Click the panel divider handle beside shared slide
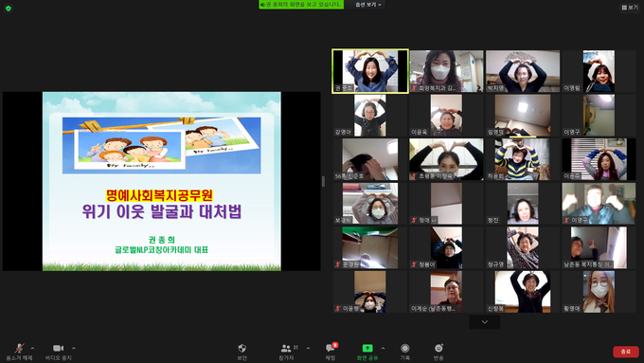This screenshot has height=363, width=644. click(323, 181)
